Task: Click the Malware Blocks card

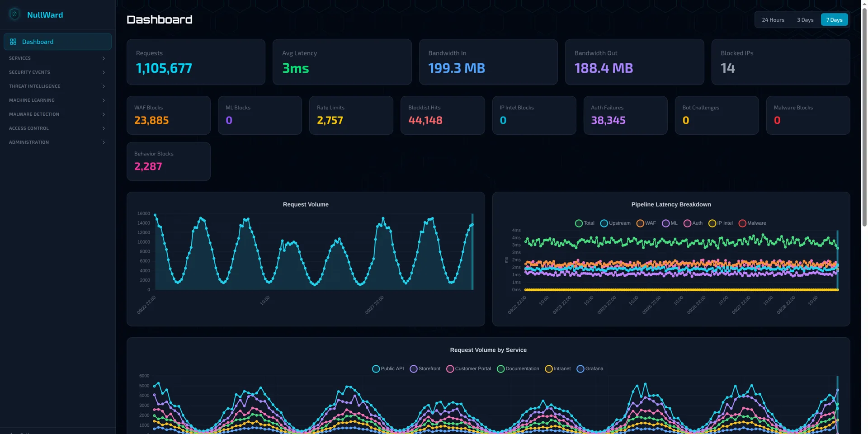Action: tap(808, 115)
